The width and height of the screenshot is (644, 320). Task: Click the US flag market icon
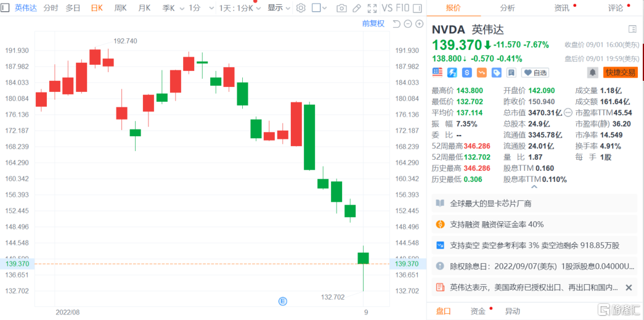coord(438,73)
